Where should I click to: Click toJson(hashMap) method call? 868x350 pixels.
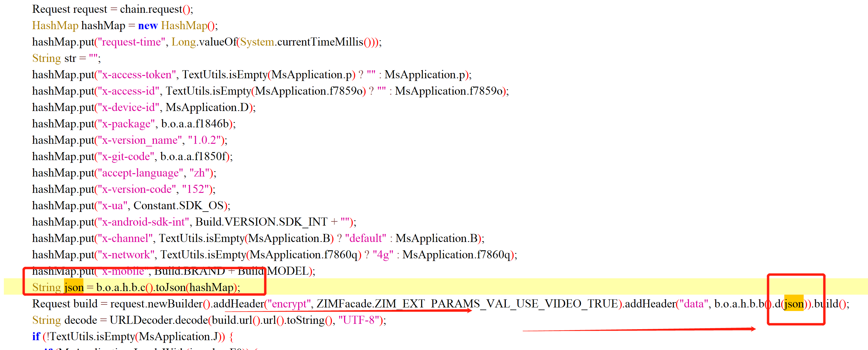(x=196, y=287)
